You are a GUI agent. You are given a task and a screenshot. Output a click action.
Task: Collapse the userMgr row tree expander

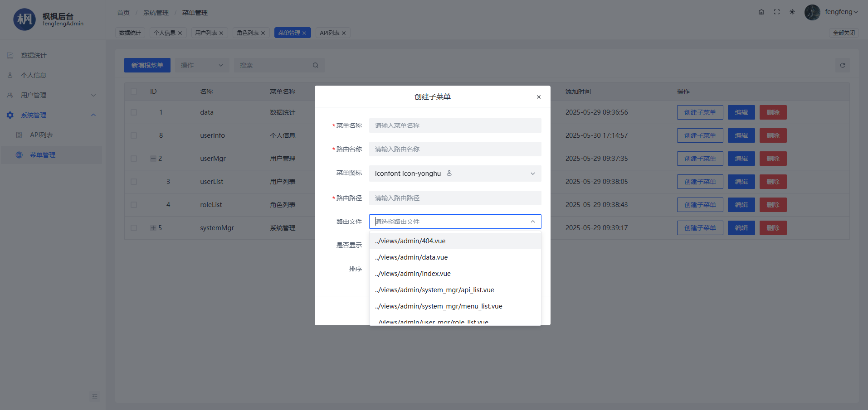click(x=153, y=159)
